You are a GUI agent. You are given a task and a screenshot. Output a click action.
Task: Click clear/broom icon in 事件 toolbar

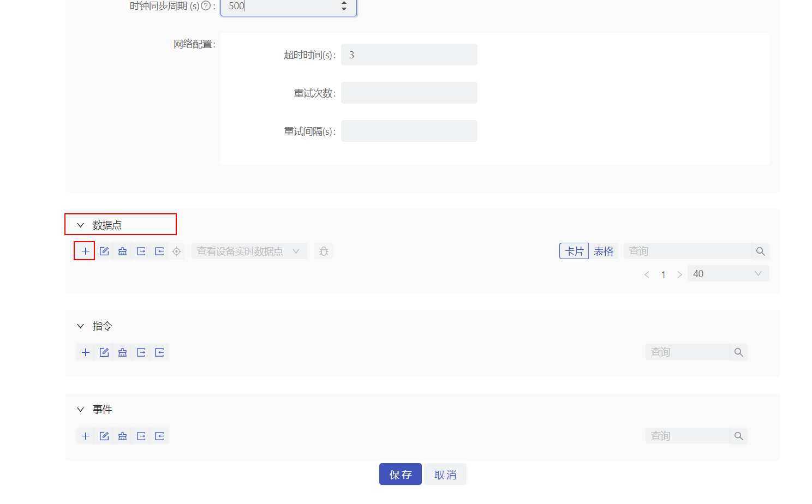[122, 436]
